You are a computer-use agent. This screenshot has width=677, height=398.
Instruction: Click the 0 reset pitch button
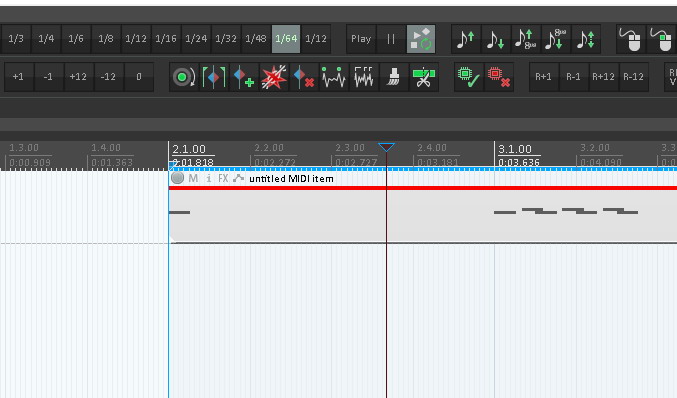point(139,77)
